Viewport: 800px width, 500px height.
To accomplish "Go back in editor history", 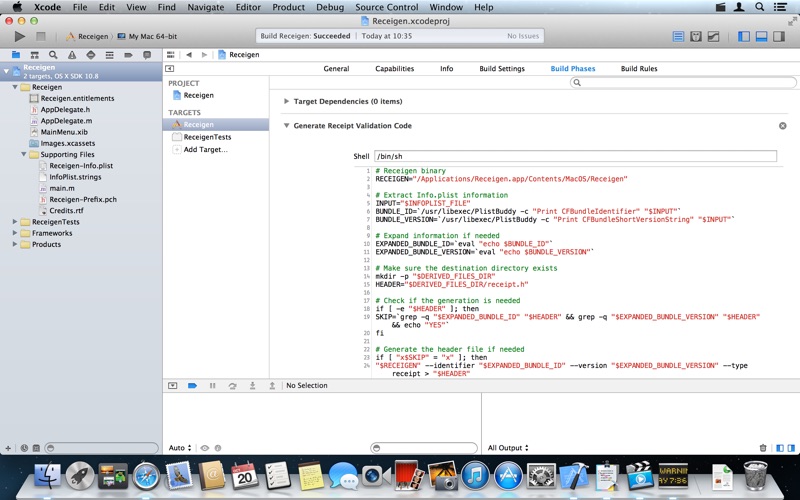I will 189,55.
